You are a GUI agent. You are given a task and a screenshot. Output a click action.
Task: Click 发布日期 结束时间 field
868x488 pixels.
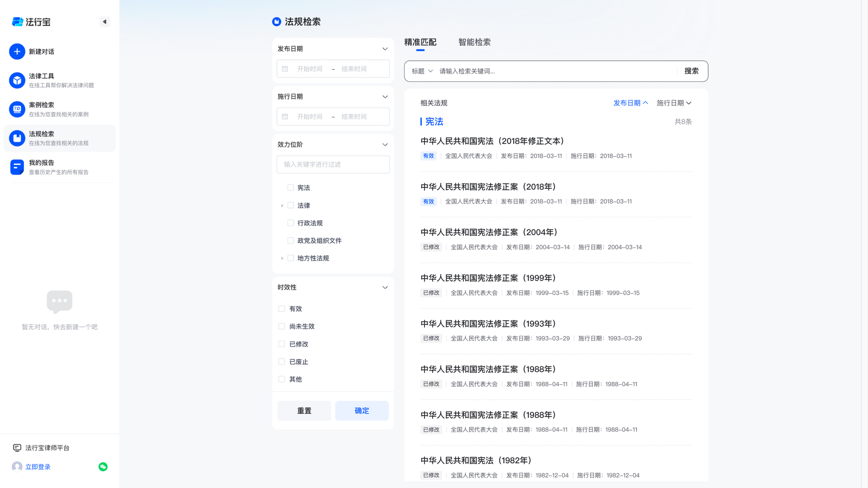(x=354, y=69)
